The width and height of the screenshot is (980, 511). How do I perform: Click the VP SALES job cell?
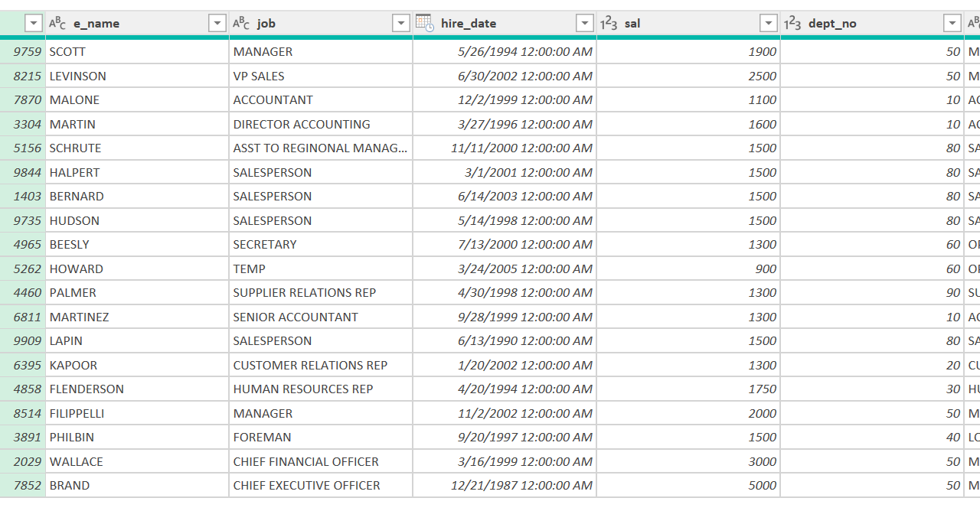click(x=321, y=76)
